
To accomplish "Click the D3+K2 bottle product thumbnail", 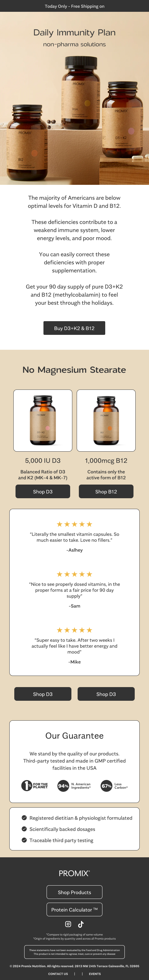I will pyautogui.click(x=43, y=420).
